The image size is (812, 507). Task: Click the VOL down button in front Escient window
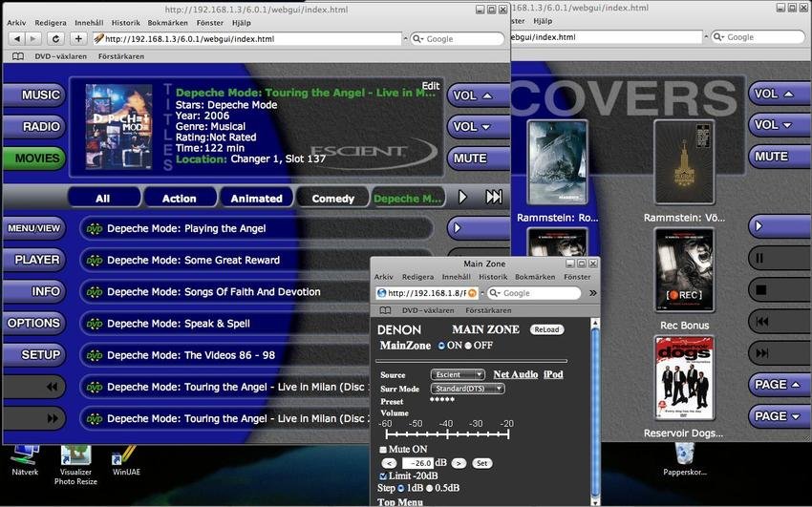(x=478, y=127)
